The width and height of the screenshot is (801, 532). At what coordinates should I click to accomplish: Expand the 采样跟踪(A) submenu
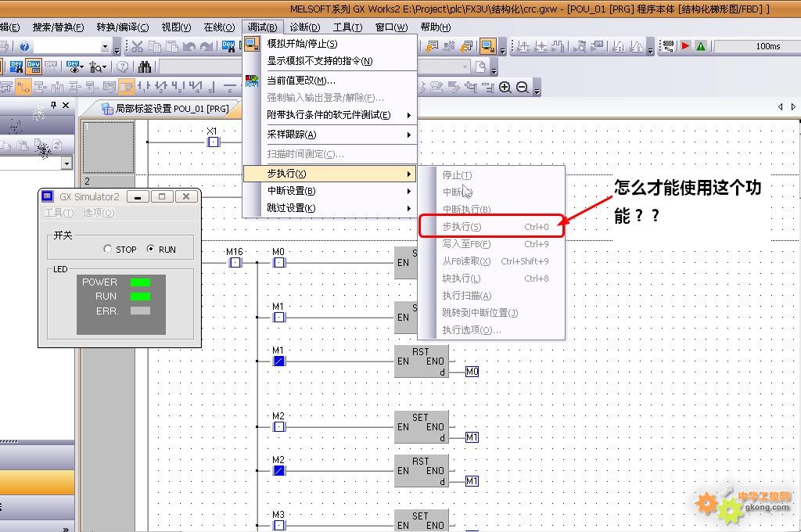pyautogui.click(x=329, y=135)
